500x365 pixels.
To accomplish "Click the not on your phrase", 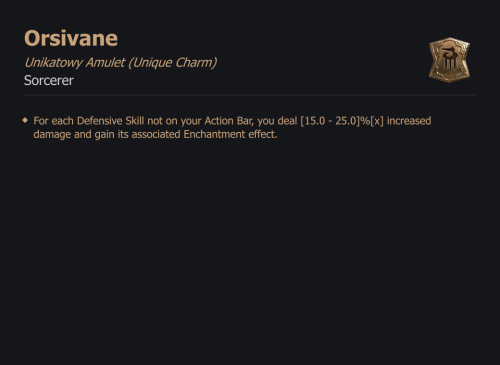I will (174, 121).
